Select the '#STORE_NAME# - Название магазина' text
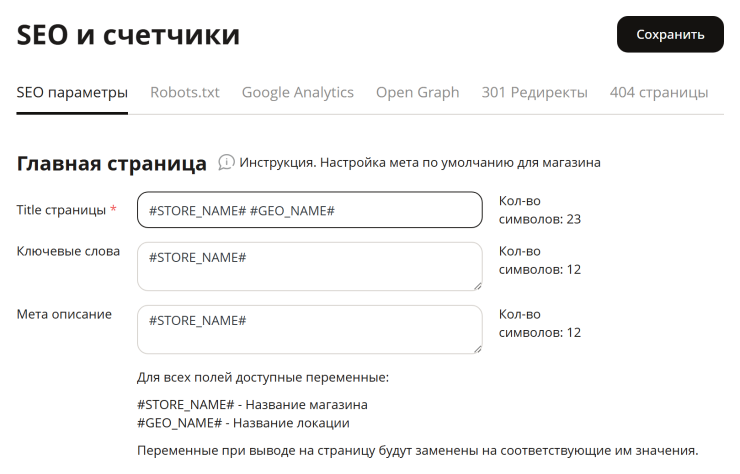740x474 pixels. click(x=252, y=405)
